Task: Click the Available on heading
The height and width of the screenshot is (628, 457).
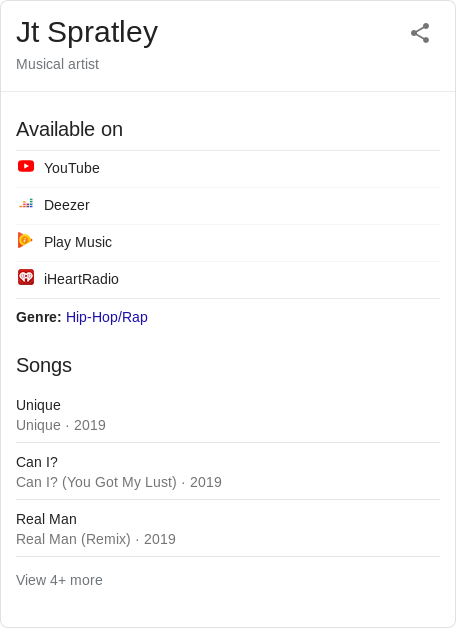Action: (x=69, y=129)
